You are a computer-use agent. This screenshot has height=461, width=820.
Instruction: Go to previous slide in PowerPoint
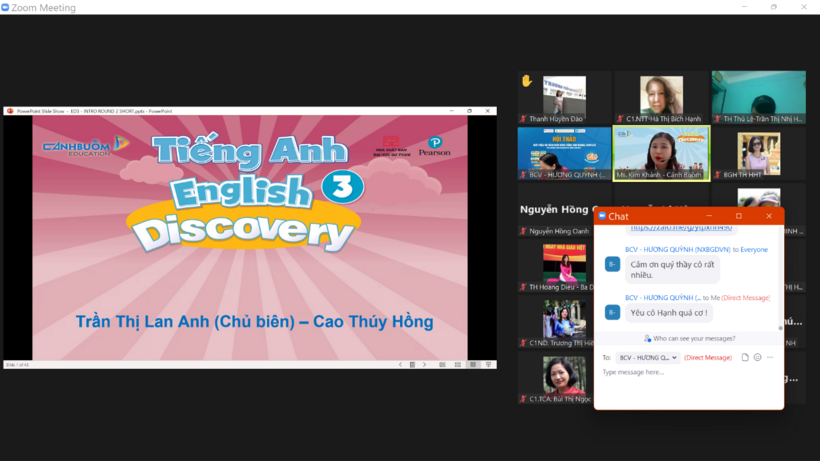coord(400,365)
